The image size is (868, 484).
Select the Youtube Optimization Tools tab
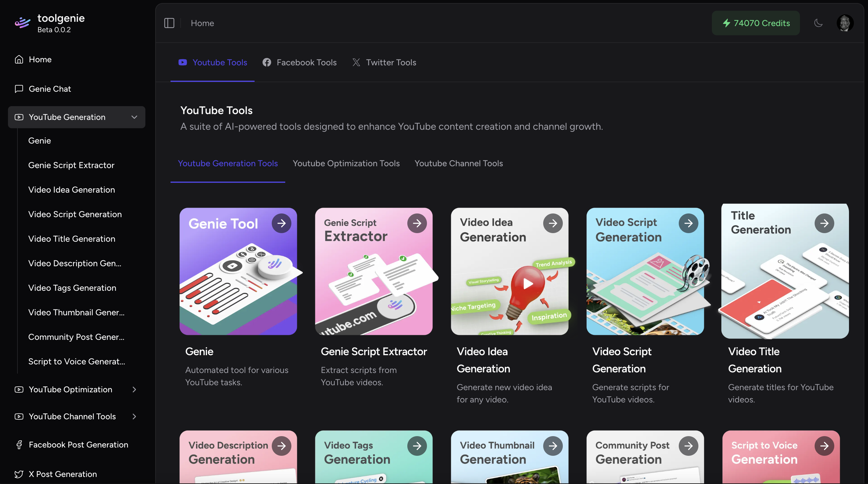click(346, 163)
